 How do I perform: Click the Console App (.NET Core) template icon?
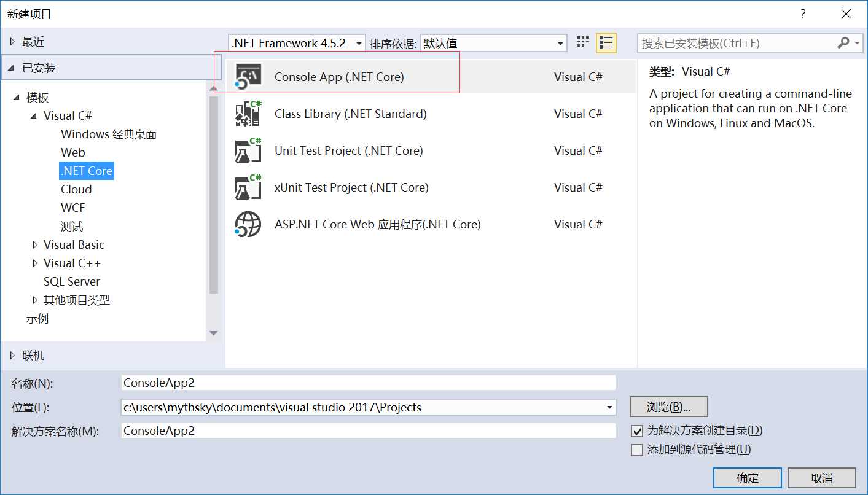(x=248, y=77)
